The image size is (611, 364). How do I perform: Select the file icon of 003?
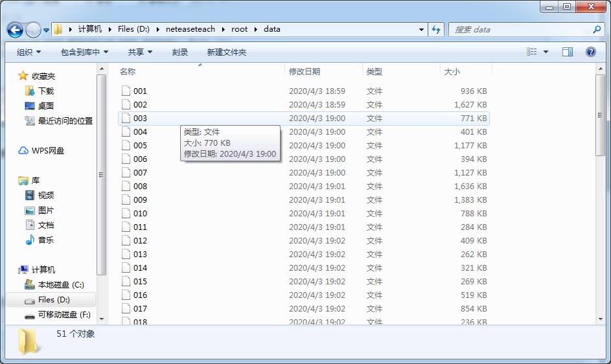coord(126,118)
